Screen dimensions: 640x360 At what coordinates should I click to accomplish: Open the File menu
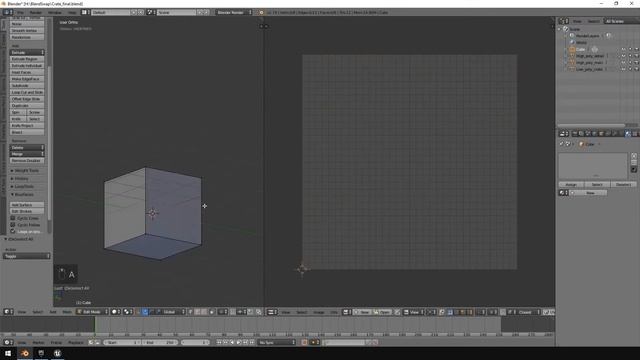[x=20, y=13]
